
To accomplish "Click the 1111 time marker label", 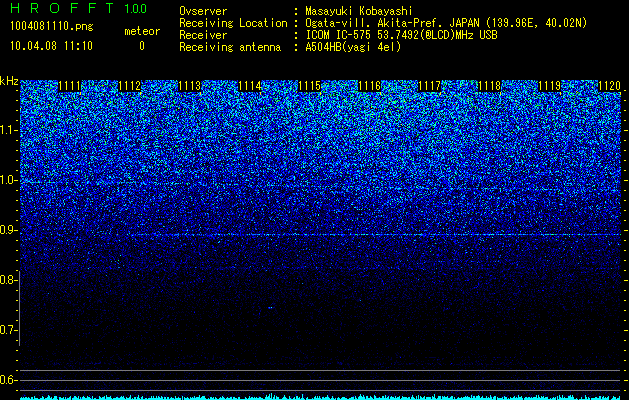I will [69, 86].
